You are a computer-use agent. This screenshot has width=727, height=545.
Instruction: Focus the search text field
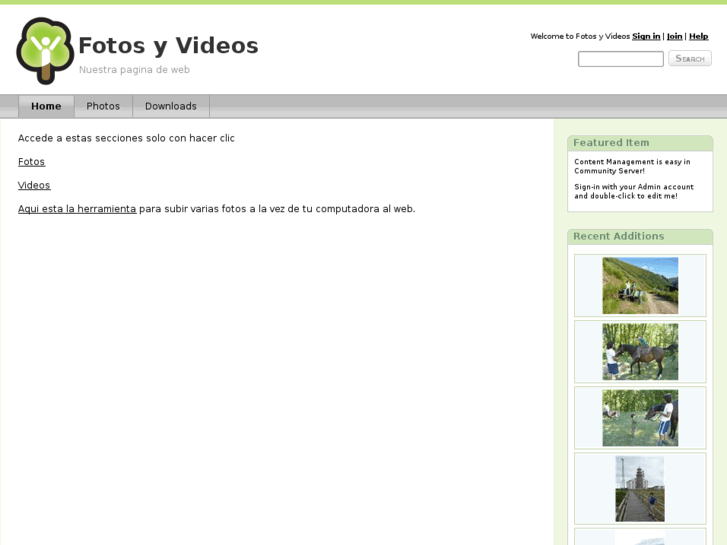coord(620,59)
